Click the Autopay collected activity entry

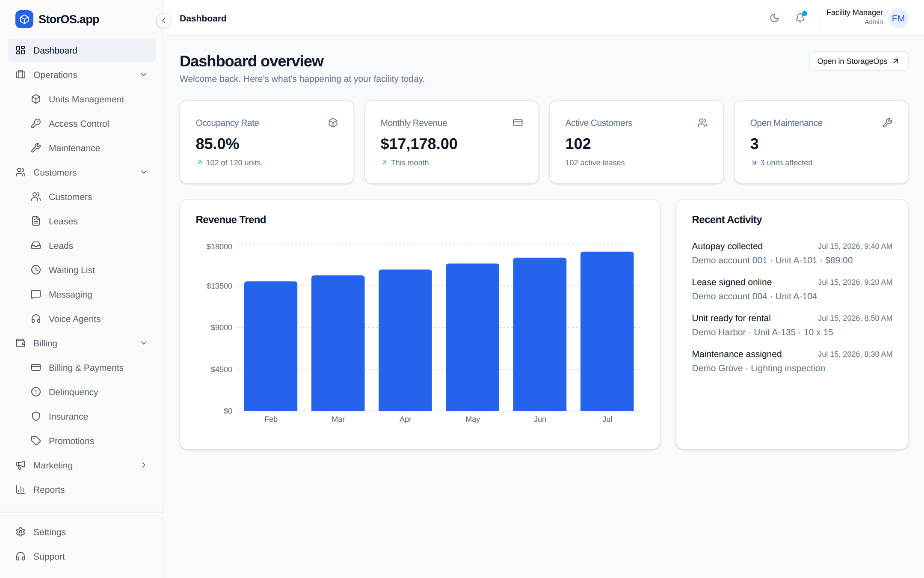[x=792, y=253]
